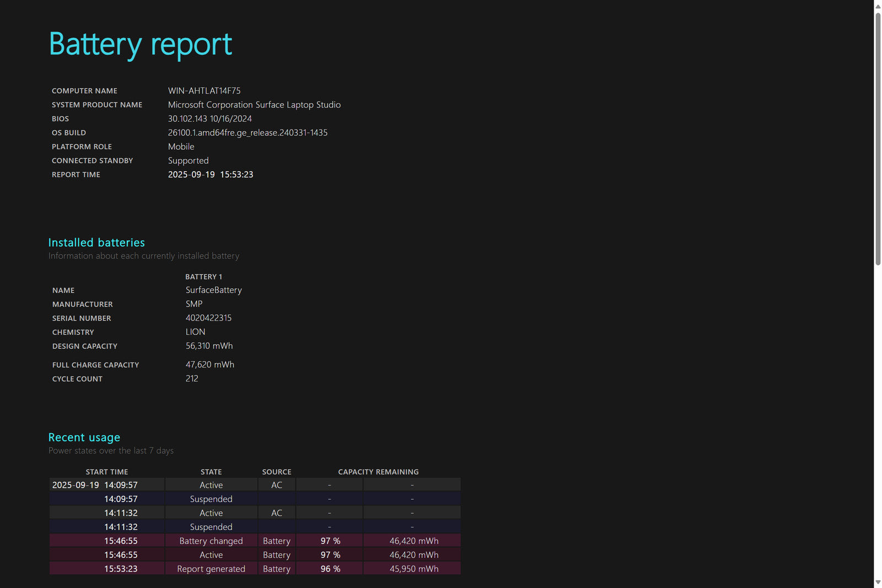882x588 pixels.
Task: Click the Battery changed state cell
Action: [211, 541]
